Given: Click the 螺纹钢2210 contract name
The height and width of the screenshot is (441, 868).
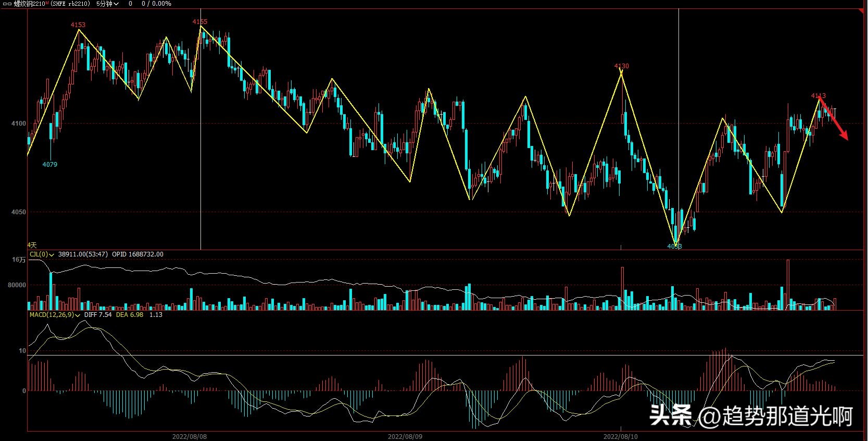Looking at the screenshot, I should pyautogui.click(x=29, y=4).
